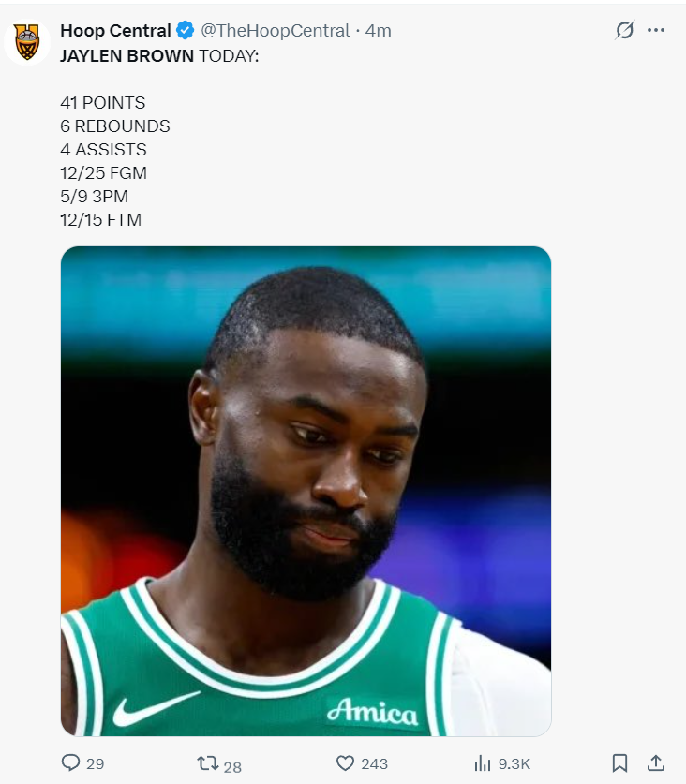Click the Grok explain-post icon

(x=624, y=30)
